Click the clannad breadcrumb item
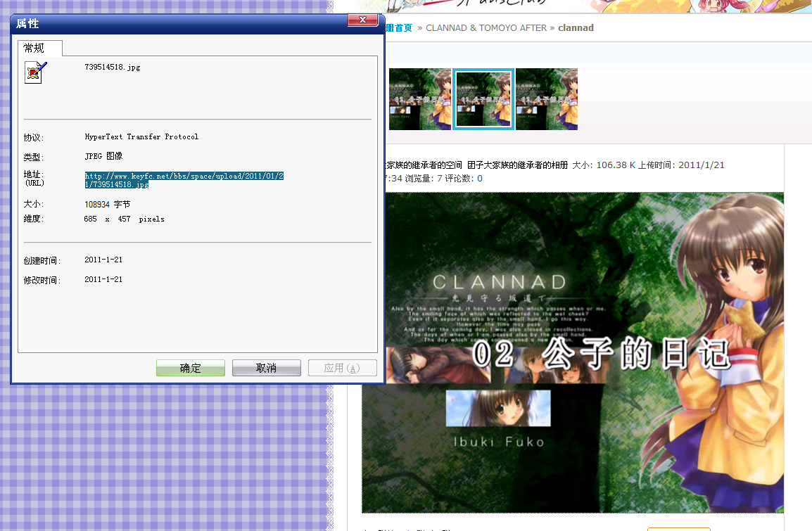Image resolution: width=812 pixels, height=531 pixels. click(576, 28)
